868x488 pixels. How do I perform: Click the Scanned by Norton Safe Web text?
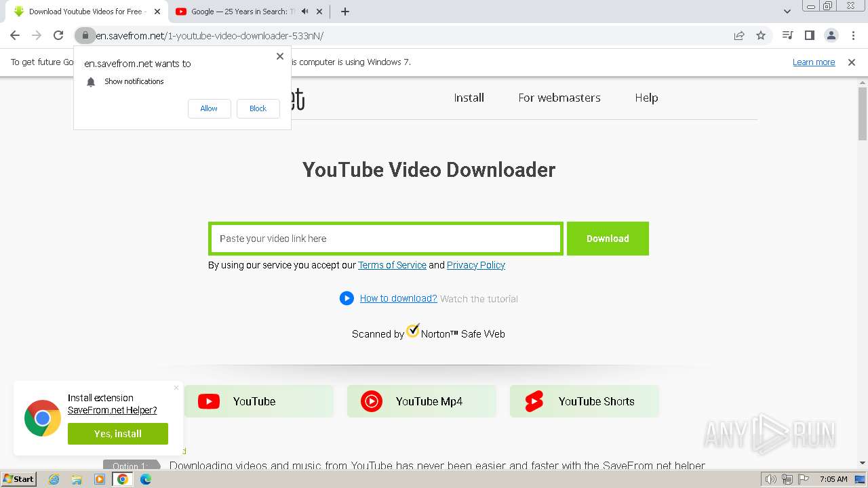[429, 333]
